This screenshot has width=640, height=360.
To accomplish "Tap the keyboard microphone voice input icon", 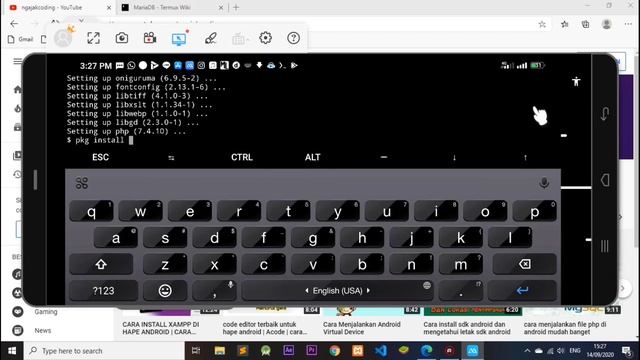I will [x=544, y=182].
